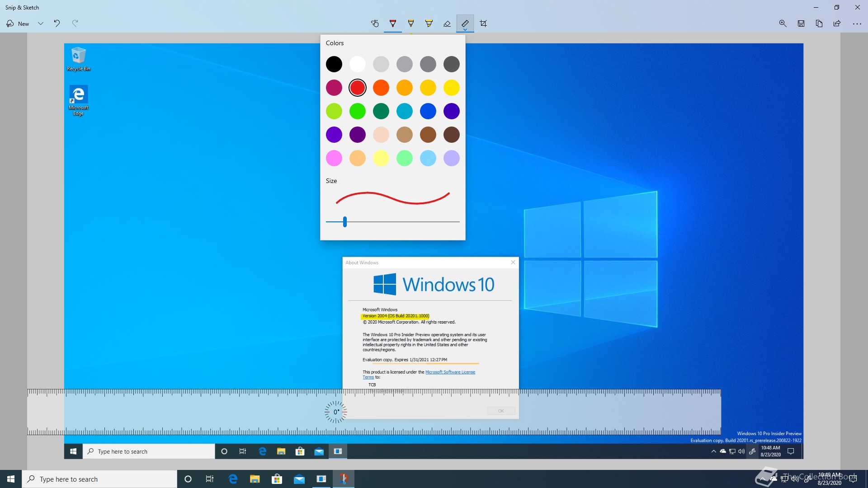
Task: Share the snip
Action: click(837, 23)
